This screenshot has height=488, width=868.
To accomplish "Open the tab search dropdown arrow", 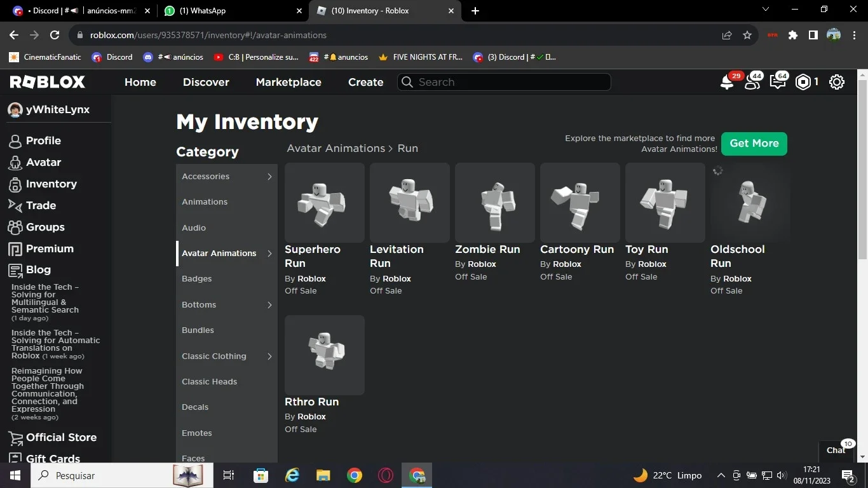I will (766, 10).
